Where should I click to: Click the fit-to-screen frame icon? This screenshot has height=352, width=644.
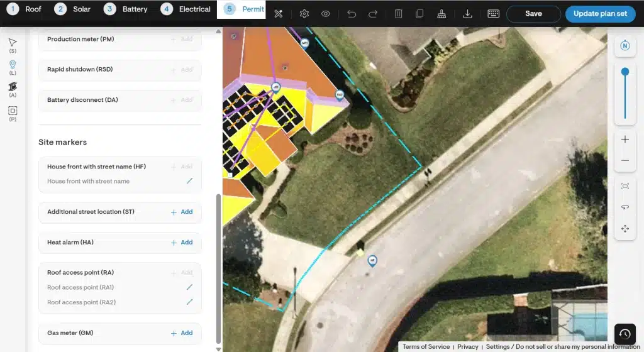click(x=625, y=186)
